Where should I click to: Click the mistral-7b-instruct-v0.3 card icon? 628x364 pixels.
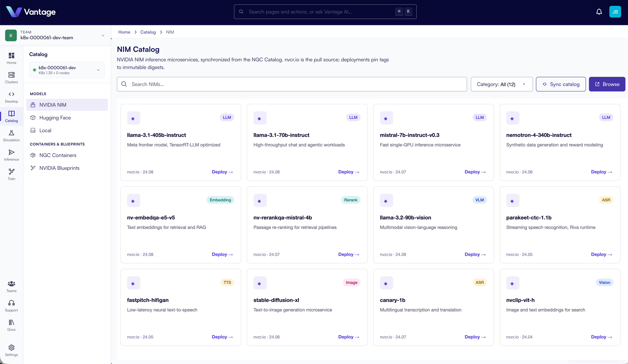[x=386, y=118]
